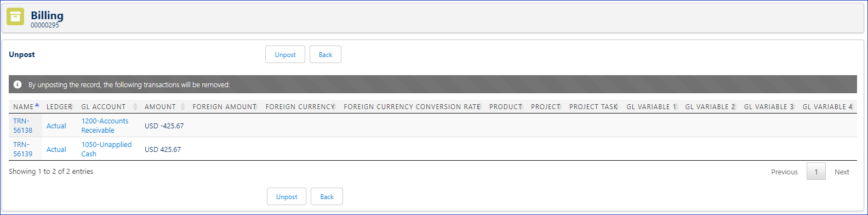Click the info icon in the gray banner
The image size is (868, 215).
18,84
